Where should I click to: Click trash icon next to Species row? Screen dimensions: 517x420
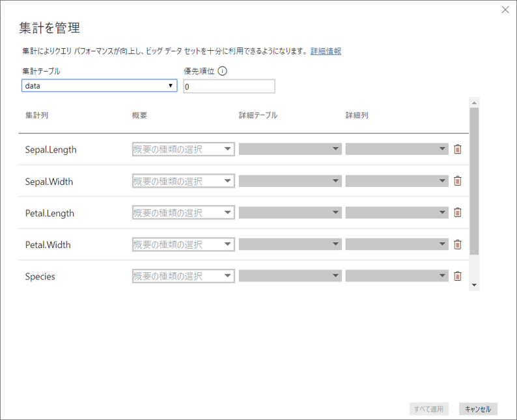click(457, 276)
